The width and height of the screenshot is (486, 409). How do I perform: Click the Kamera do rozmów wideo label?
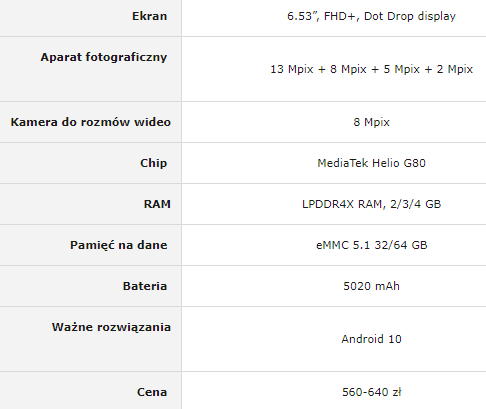click(x=90, y=122)
